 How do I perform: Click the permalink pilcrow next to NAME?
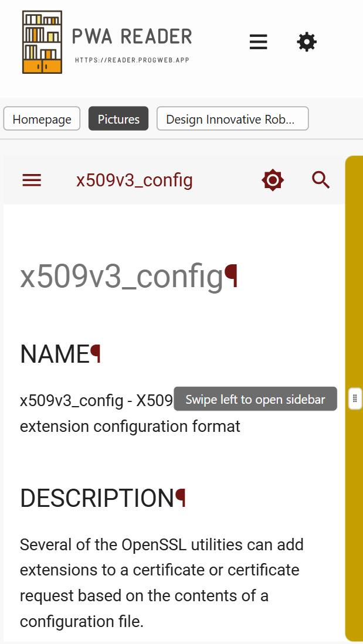point(96,354)
